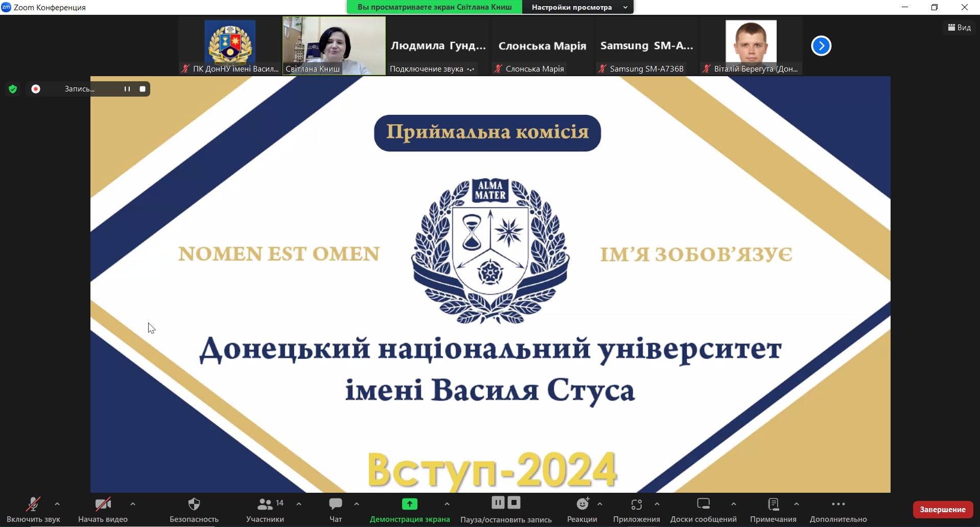The width and height of the screenshot is (980, 527).
Task: Open the Дополнительно more options menu
Action: pyautogui.click(x=838, y=505)
